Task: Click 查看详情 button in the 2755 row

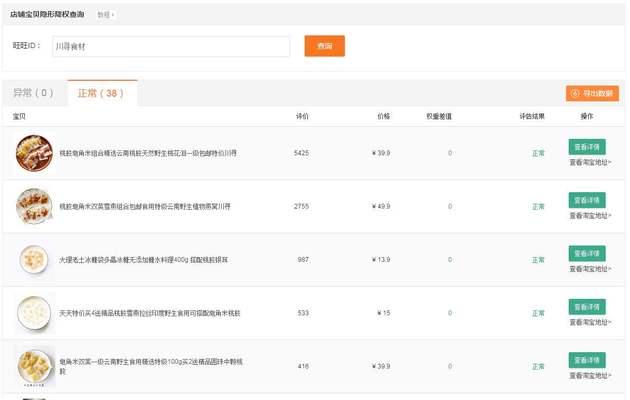Action: [587, 200]
